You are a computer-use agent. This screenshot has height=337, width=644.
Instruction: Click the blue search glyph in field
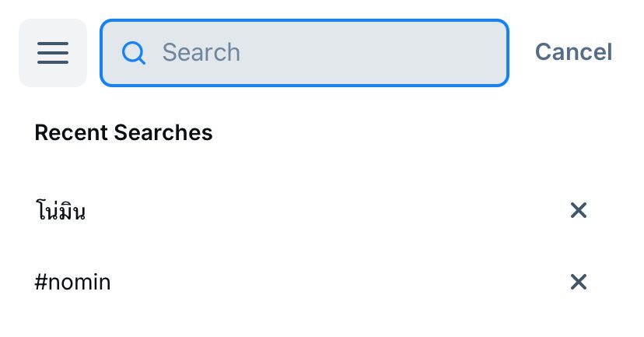coord(135,53)
